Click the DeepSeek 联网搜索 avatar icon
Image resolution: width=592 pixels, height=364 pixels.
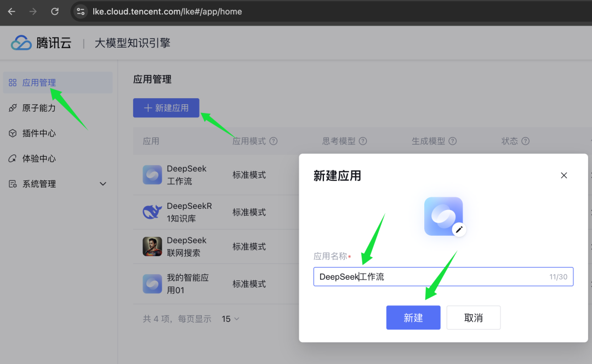[152, 246]
